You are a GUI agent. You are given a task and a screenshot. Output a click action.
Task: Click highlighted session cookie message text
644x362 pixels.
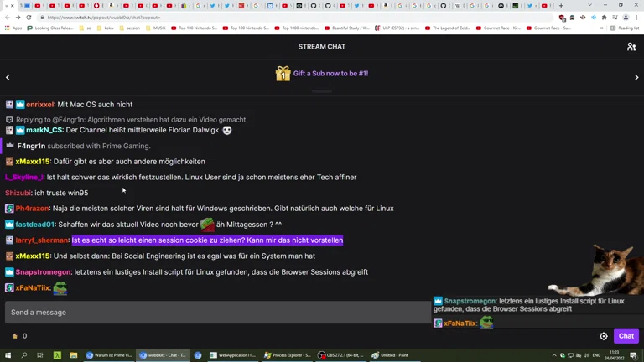pyautogui.click(x=207, y=240)
